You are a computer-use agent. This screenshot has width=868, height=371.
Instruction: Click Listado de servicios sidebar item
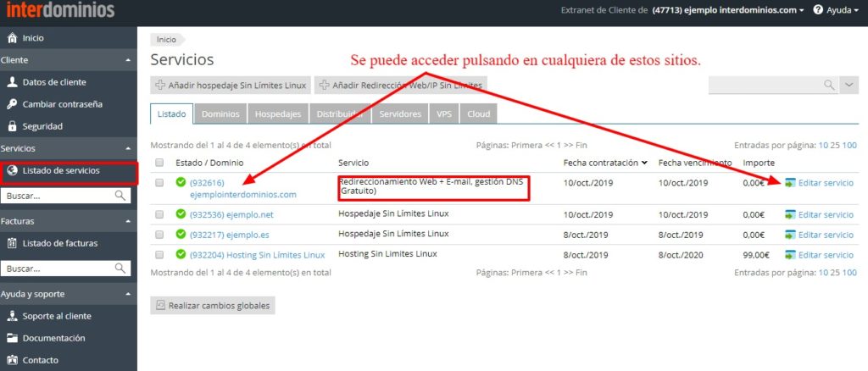click(69, 173)
